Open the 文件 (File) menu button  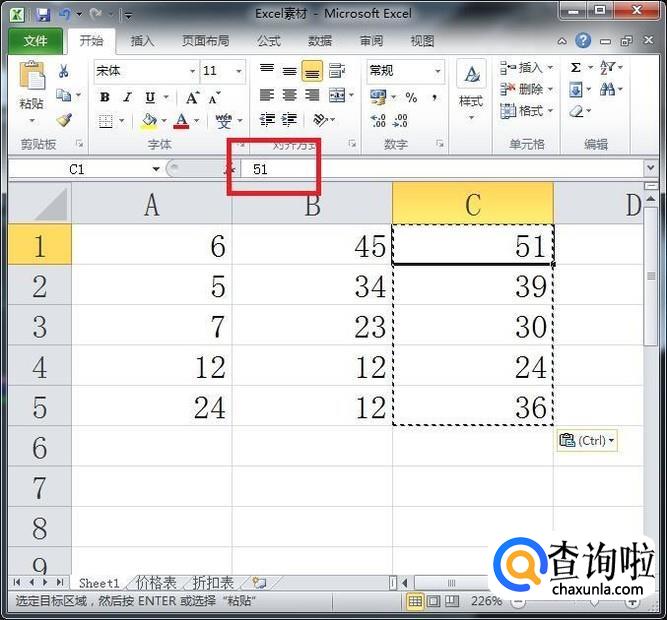(x=35, y=41)
